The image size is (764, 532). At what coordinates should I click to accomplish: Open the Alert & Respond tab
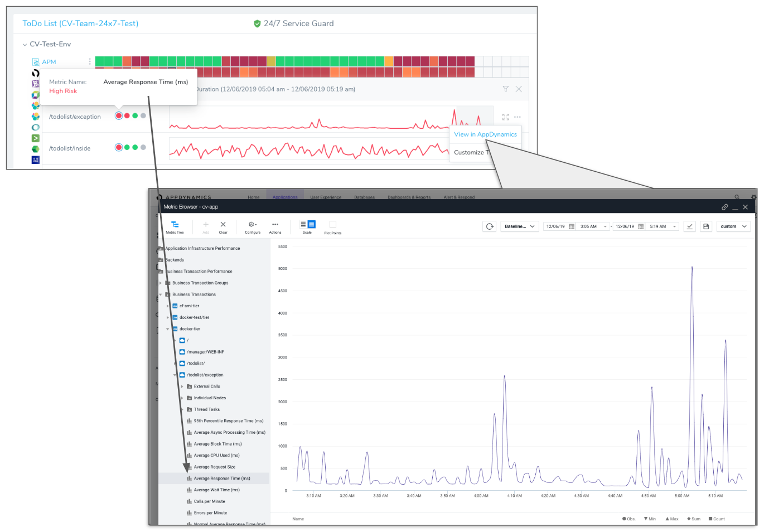coord(459,197)
